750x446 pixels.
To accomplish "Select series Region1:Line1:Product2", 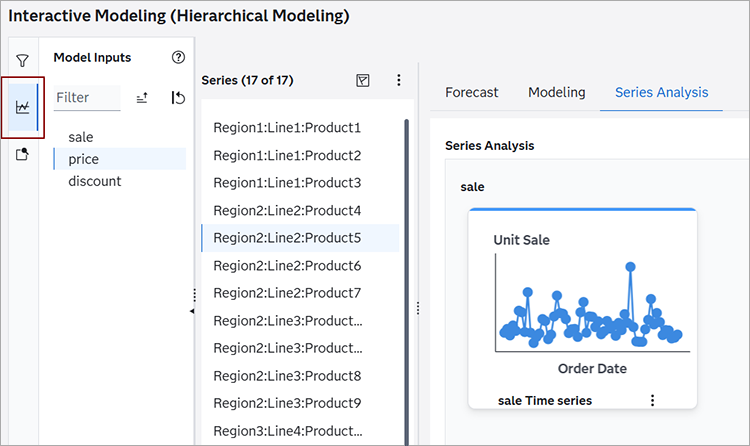I will [x=300, y=156].
